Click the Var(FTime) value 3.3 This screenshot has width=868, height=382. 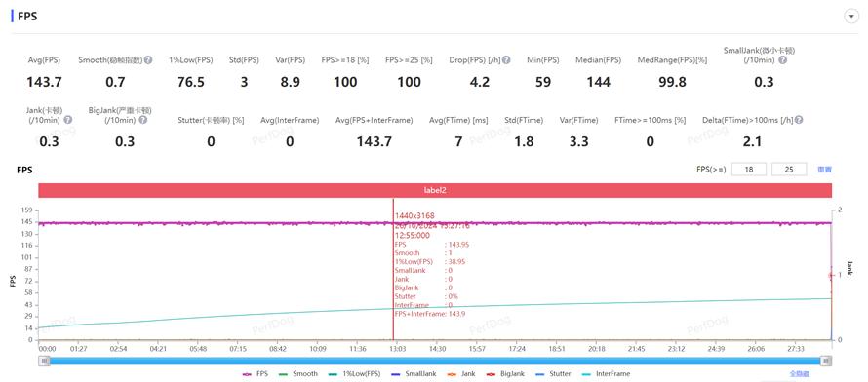click(x=579, y=142)
